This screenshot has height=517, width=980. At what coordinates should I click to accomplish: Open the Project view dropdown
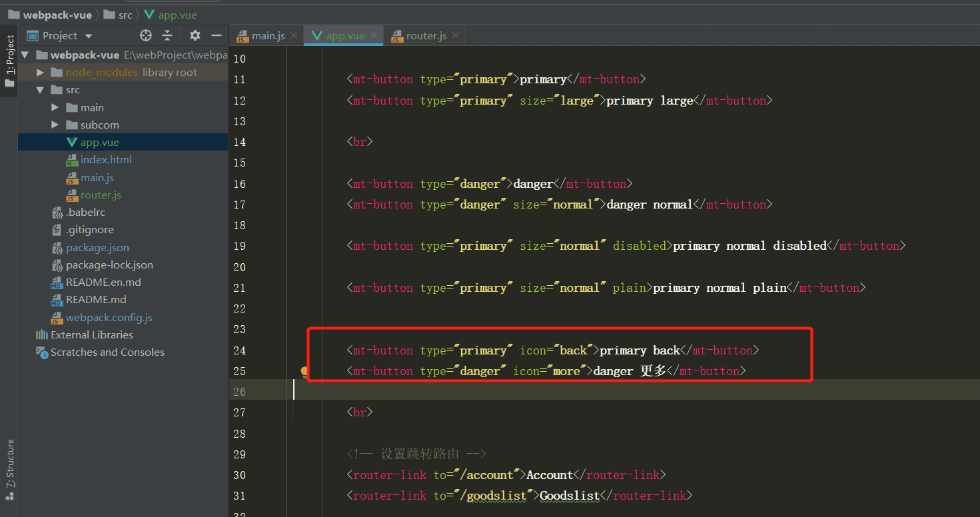pyautogui.click(x=89, y=36)
